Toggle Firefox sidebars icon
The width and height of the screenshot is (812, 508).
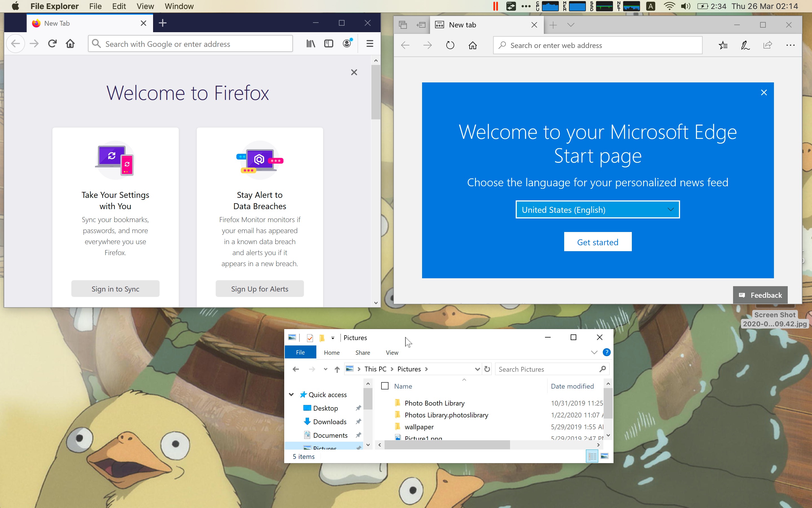click(x=328, y=44)
